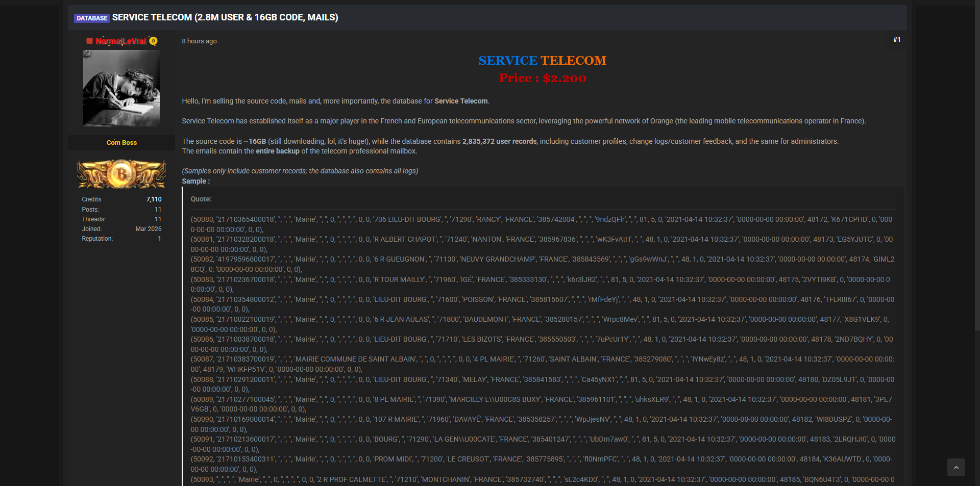
Task: Click the winged Bitcoin award banner
Action: [121, 174]
